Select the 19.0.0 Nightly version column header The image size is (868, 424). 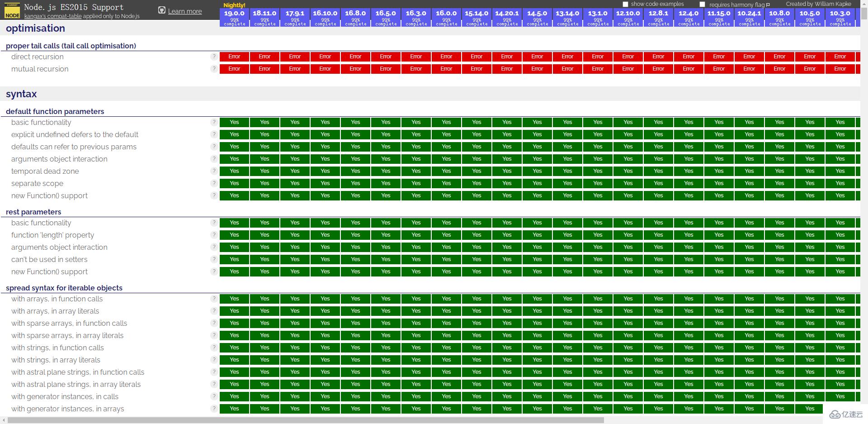(x=234, y=17)
